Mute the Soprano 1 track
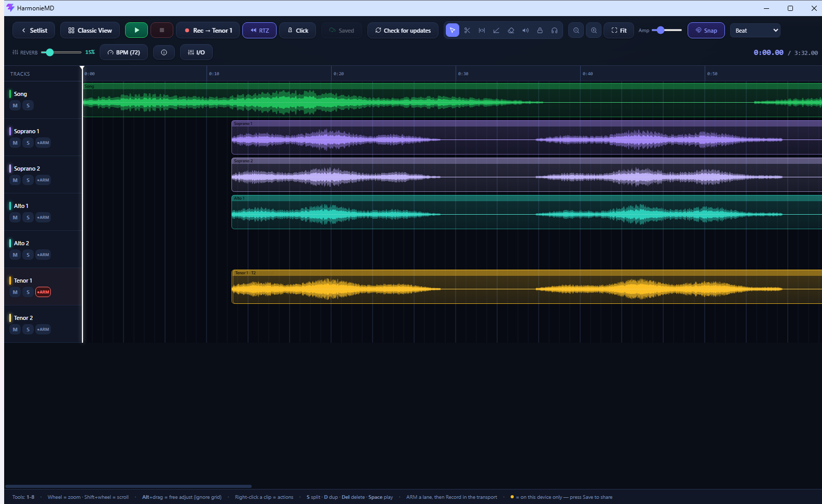Screen dimensions: 822x504 pos(15,143)
